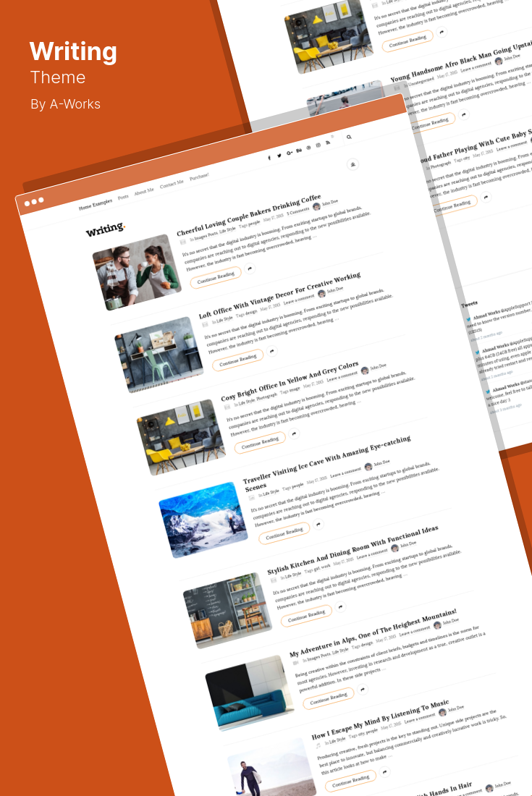Click the loft office desk thumbnail

click(159, 355)
